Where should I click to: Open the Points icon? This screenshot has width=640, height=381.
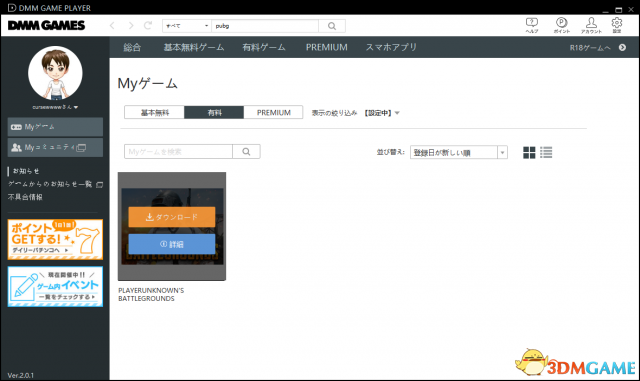pos(562,25)
